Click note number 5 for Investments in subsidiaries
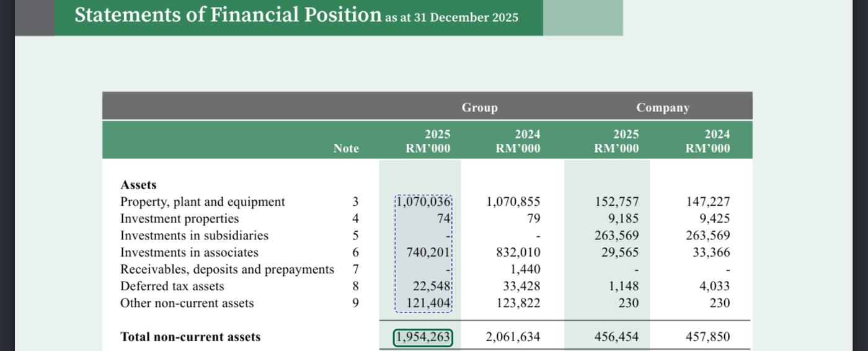This screenshot has width=868, height=351. coord(355,236)
